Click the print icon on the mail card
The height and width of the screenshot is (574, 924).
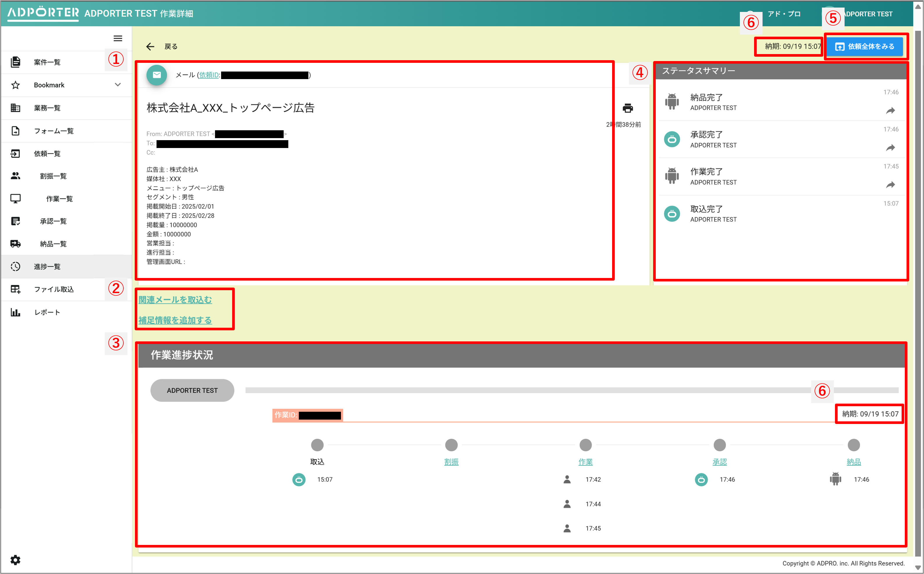point(627,108)
